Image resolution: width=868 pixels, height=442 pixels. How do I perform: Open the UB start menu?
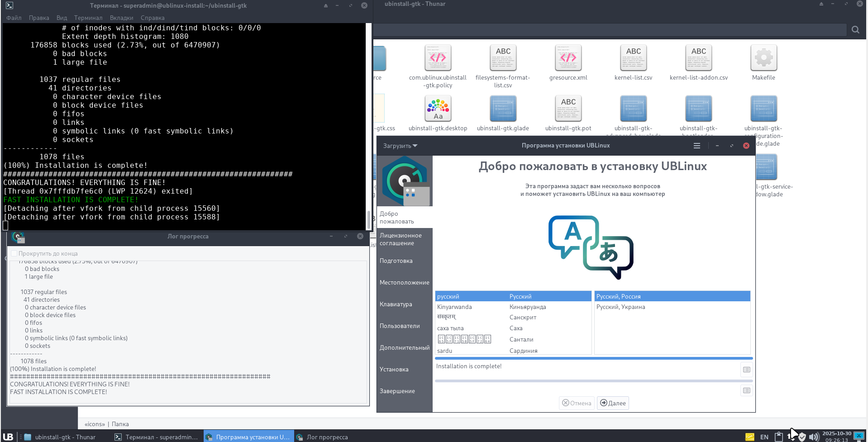pos(8,437)
